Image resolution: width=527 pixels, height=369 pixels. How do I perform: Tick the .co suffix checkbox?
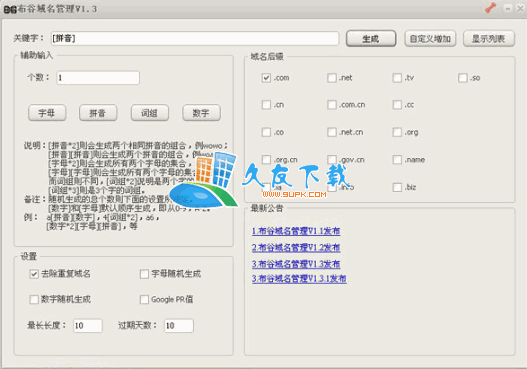266,132
